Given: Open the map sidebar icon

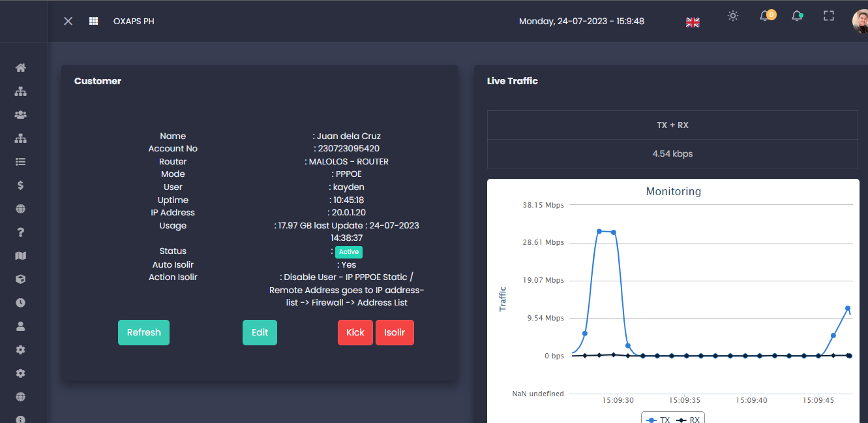Looking at the screenshot, I should click(20, 256).
